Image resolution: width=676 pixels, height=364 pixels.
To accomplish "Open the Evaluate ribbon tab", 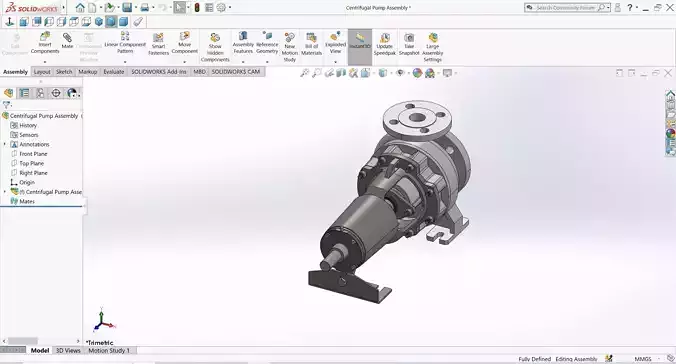I will pos(114,72).
